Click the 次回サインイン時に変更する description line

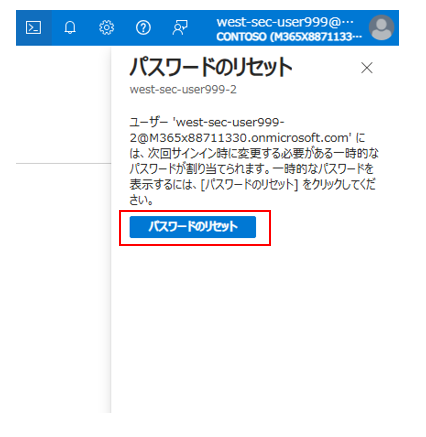(254, 153)
